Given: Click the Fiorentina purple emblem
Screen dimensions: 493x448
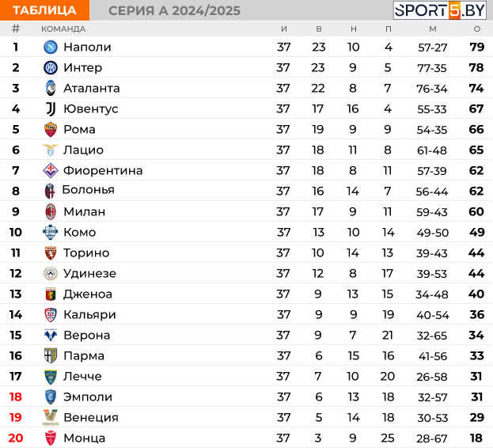Looking at the screenshot, I should (51, 170).
